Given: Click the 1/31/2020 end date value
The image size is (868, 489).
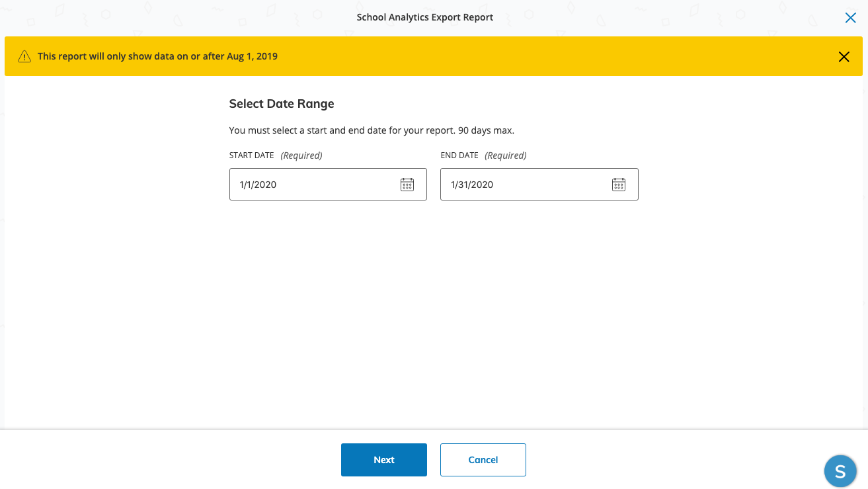Looking at the screenshot, I should (x=472, y=185).
